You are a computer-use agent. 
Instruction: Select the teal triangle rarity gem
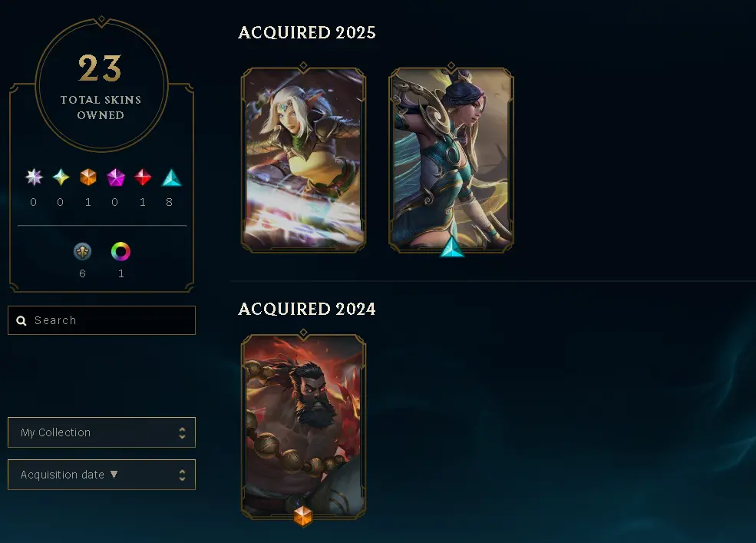171,177
